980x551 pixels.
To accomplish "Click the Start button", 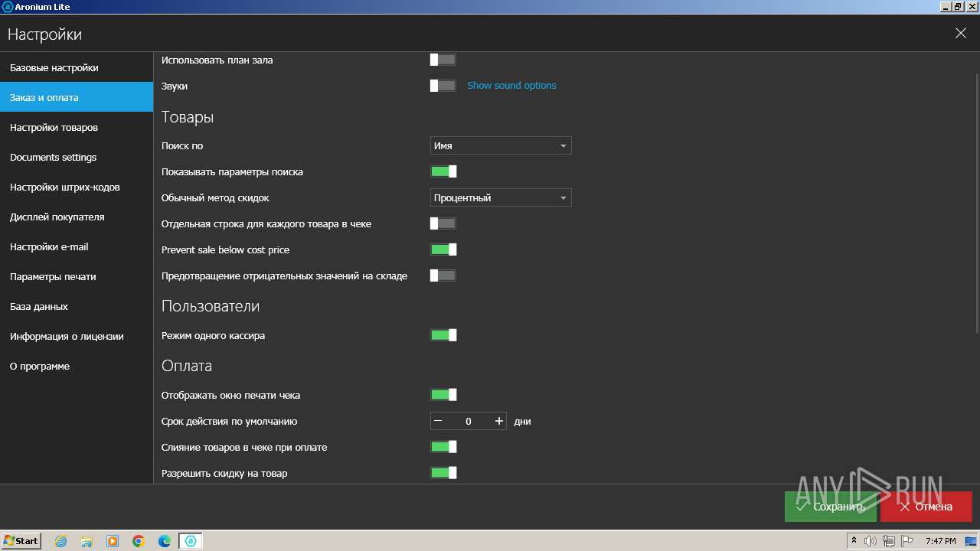I will pos(21,541).
